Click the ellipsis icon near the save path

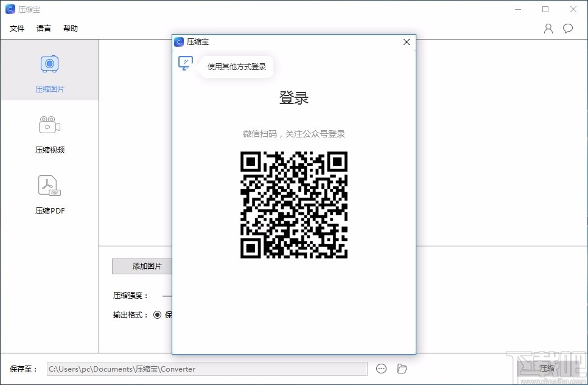click(381, 369)
